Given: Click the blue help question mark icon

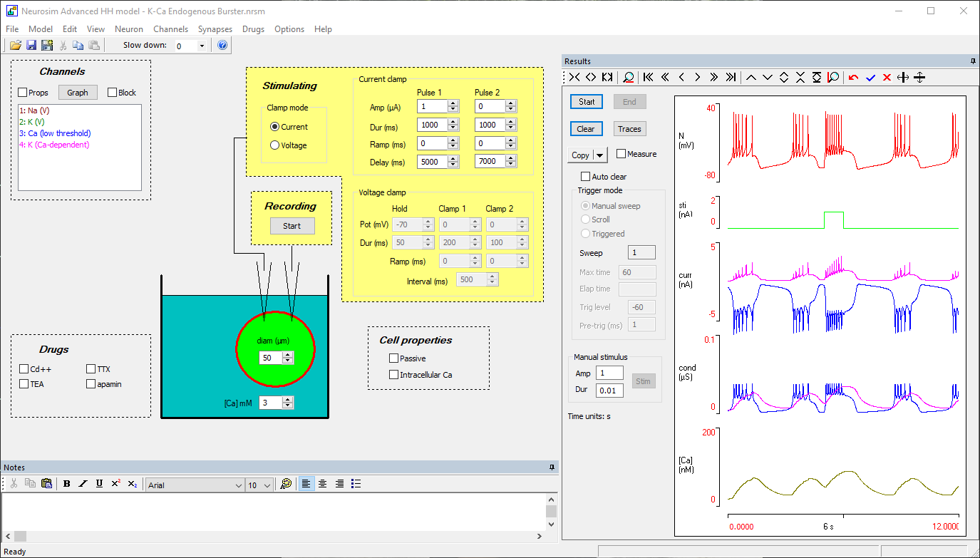Looking at the screenshot, I should [x=222, y=46].
